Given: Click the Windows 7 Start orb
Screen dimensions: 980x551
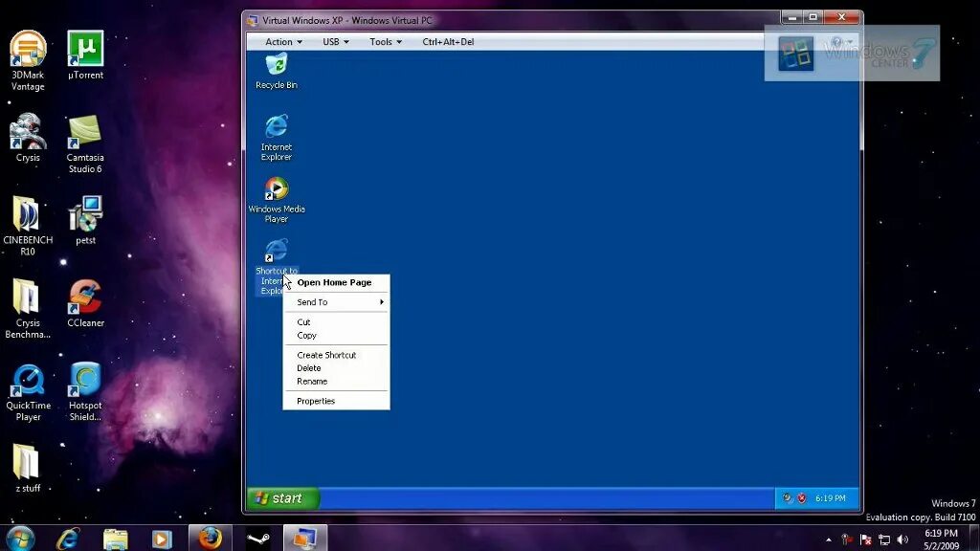Looking at the screenshot, I should (20, 538).
